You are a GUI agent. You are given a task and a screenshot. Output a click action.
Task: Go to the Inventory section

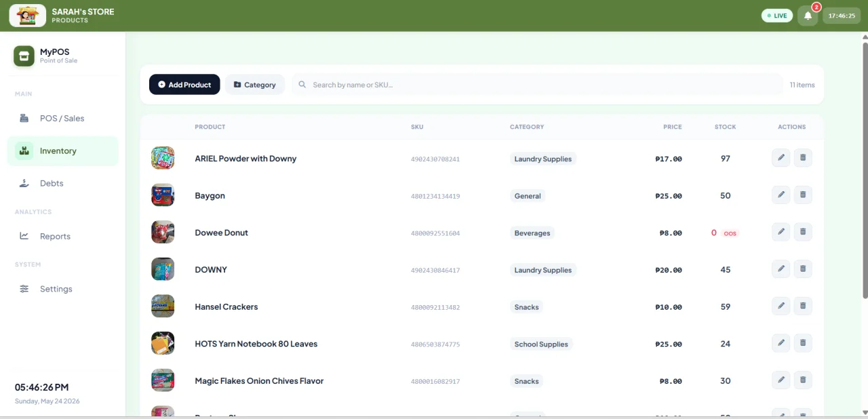tap(62, 151)
